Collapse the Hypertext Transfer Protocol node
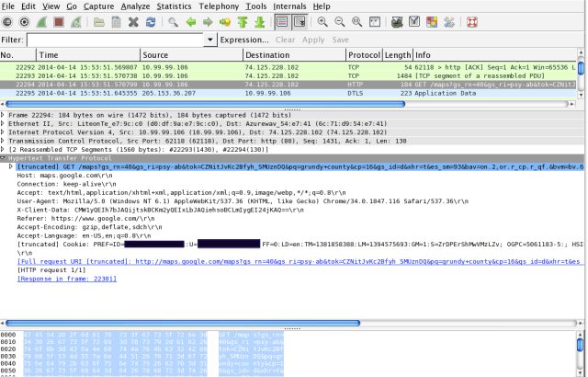Screen dimensions: 588x377 click(3, 158)
